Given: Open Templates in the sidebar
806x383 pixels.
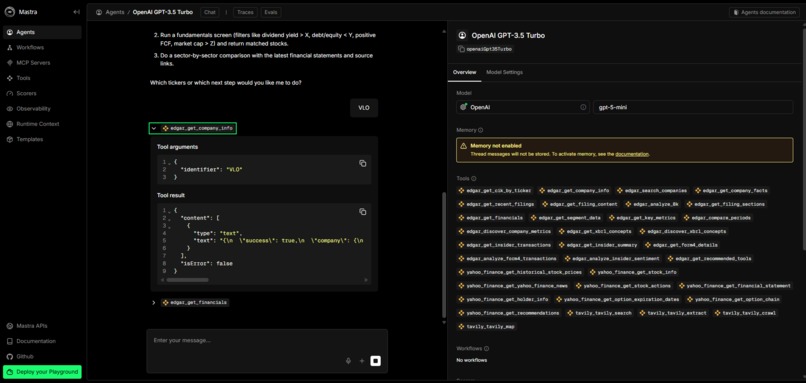Looking at the screenshot, I should (42, 139).
